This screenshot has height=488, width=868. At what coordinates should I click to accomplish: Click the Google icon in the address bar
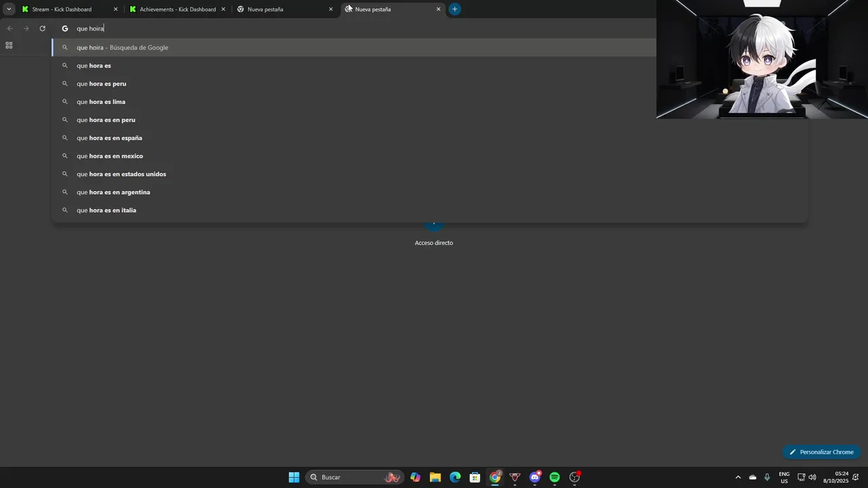pyautogui.click(x=65, y=28)
